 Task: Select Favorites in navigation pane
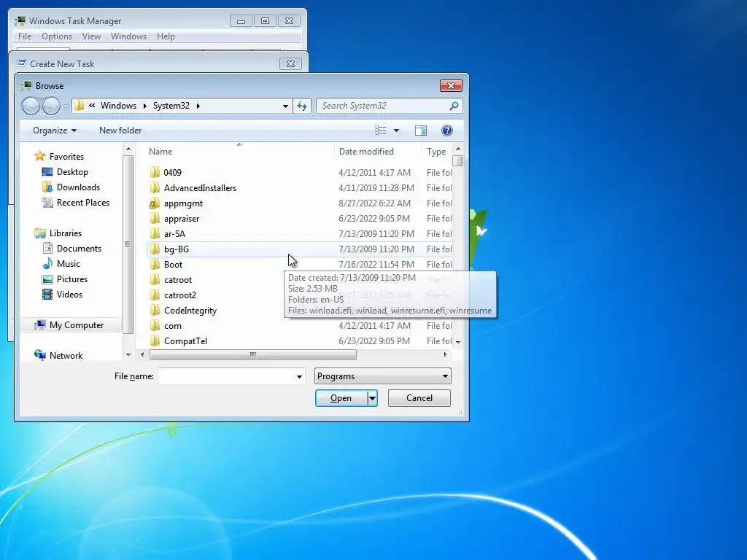(x=66, y=156)
